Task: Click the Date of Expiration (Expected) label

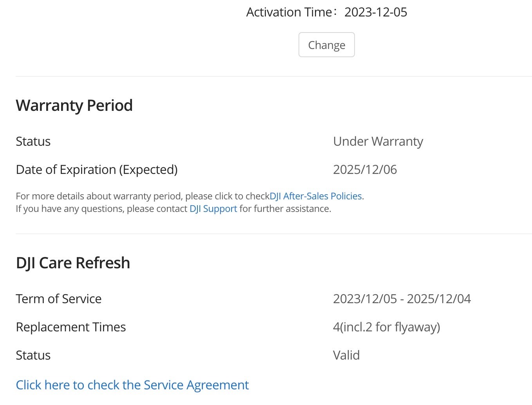Action: point(96,170)
